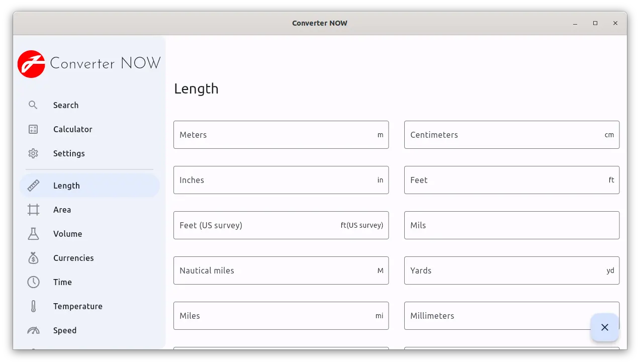Screen dimensions: 640x364
Task: Select the Time clock icon
Action: pos(33,282)
